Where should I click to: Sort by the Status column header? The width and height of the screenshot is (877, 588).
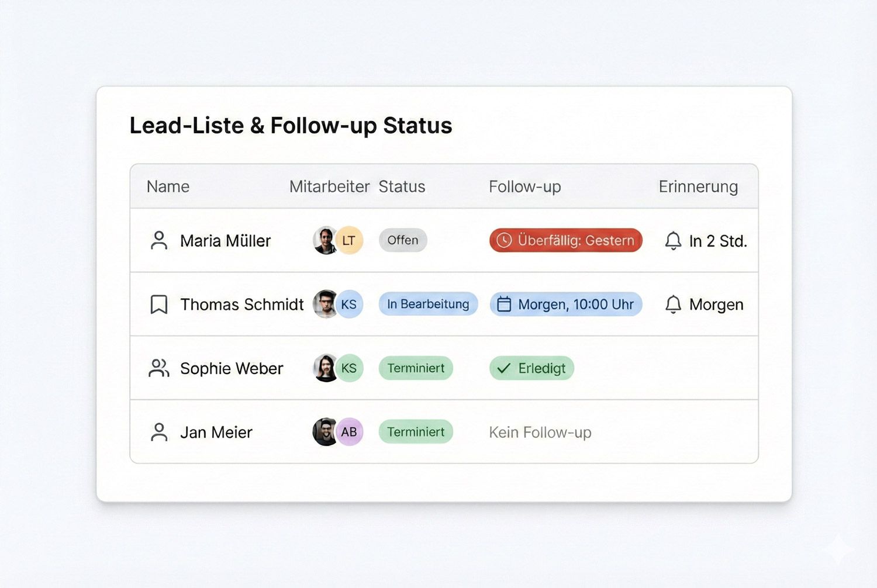click(x=402, y=186)
